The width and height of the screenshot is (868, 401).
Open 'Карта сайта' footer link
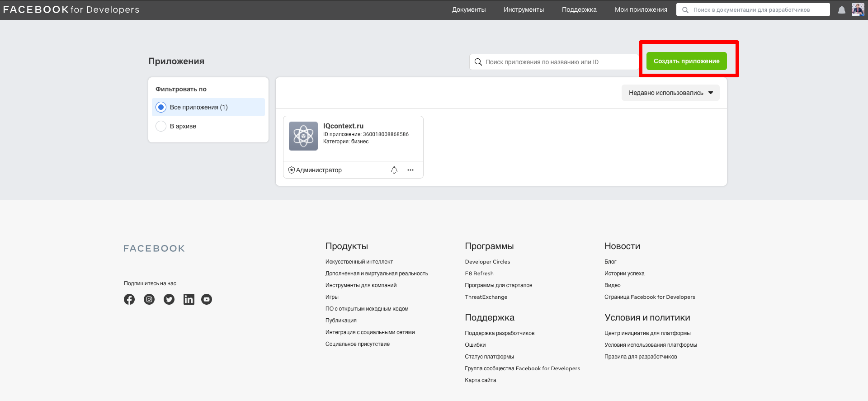[480, 380]
